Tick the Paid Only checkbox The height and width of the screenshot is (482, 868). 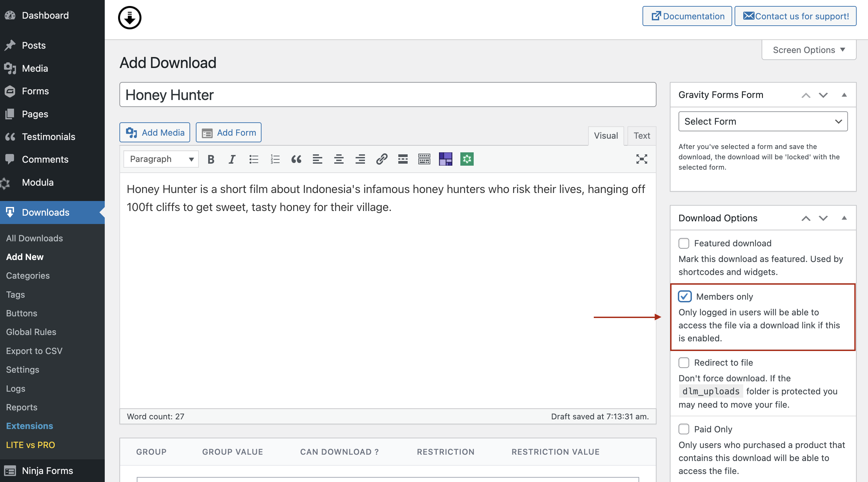point(684,429)
